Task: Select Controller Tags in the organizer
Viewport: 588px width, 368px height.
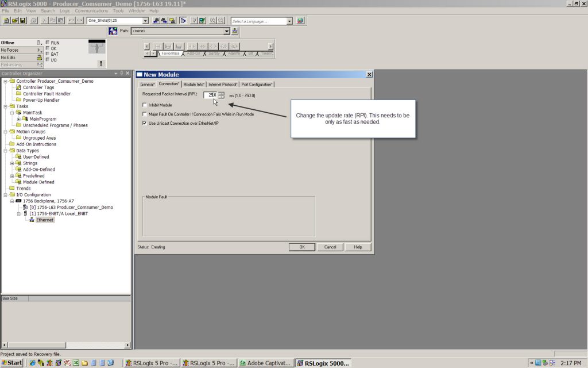Action: (38, 87)
